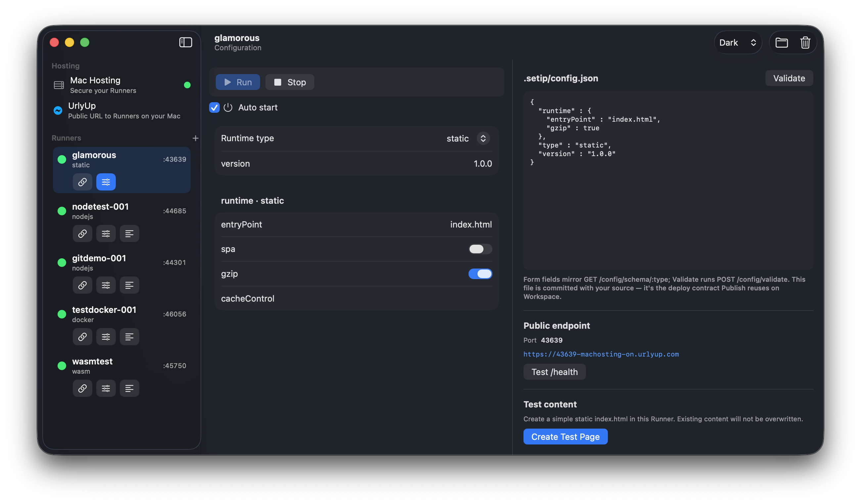
Task: Open the Dark theme dropdown
Action: (x=738, y=43)
